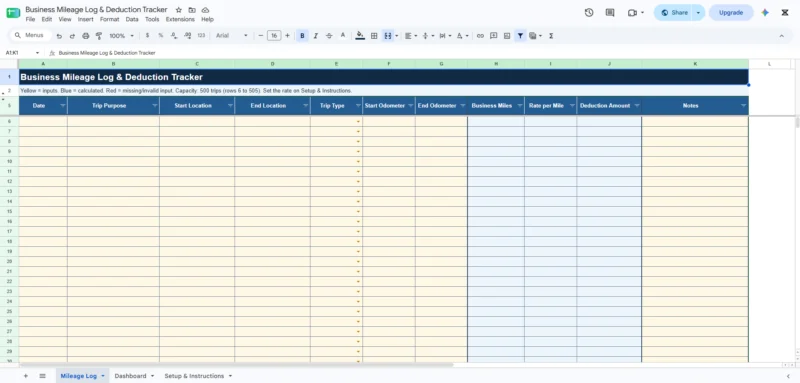Insert a chart from toolbar

[507, 36]
